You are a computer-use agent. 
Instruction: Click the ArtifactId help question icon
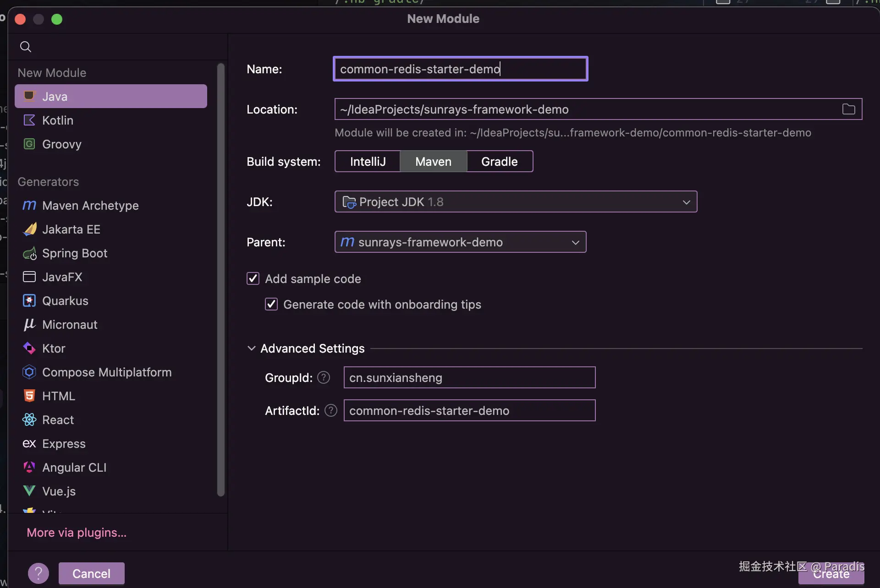(331, 410)
